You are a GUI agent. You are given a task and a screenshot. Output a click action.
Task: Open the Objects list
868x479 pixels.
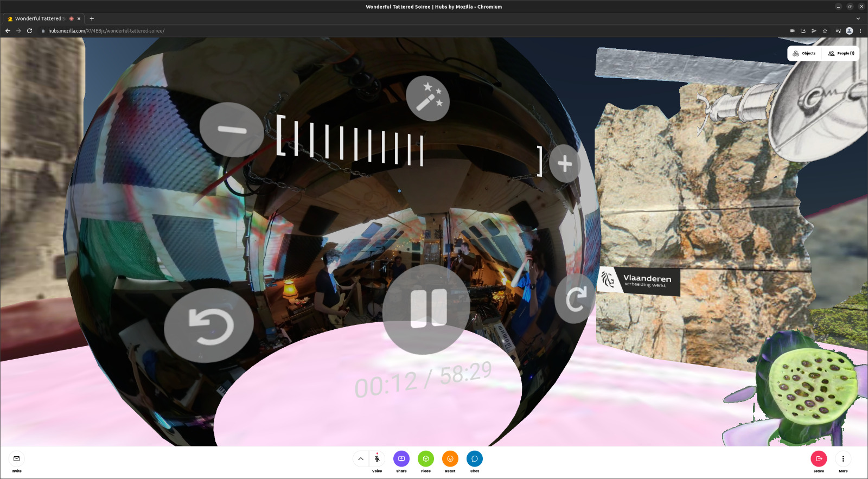point(804,53)
